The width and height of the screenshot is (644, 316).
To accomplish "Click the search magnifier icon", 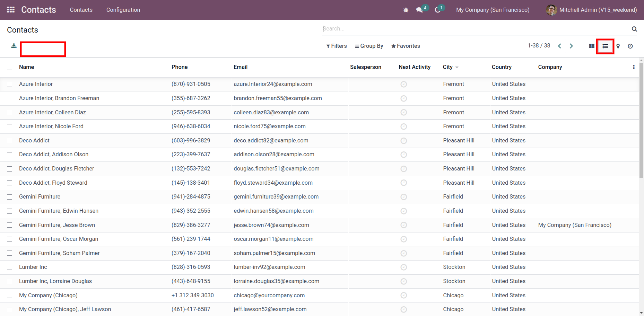I will tap(634, 29).
